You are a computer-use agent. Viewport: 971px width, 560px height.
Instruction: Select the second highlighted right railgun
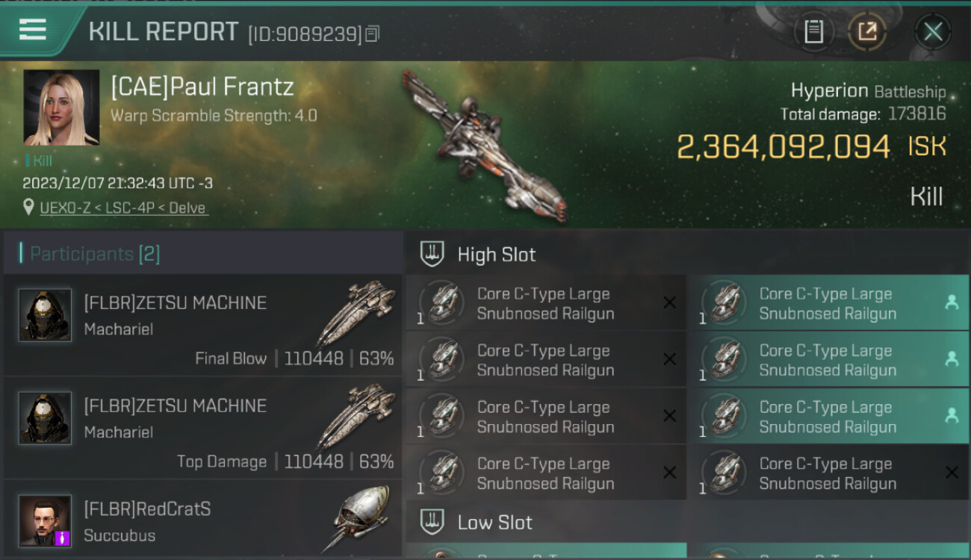[x=828, y=360]
